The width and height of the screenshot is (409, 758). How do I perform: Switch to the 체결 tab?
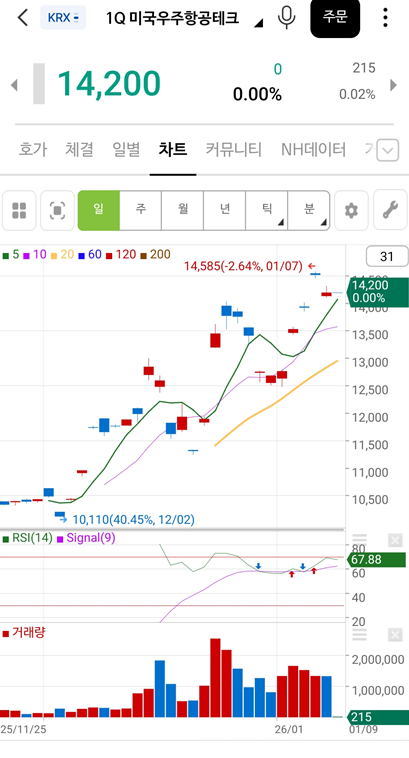[x=80, y=149]
